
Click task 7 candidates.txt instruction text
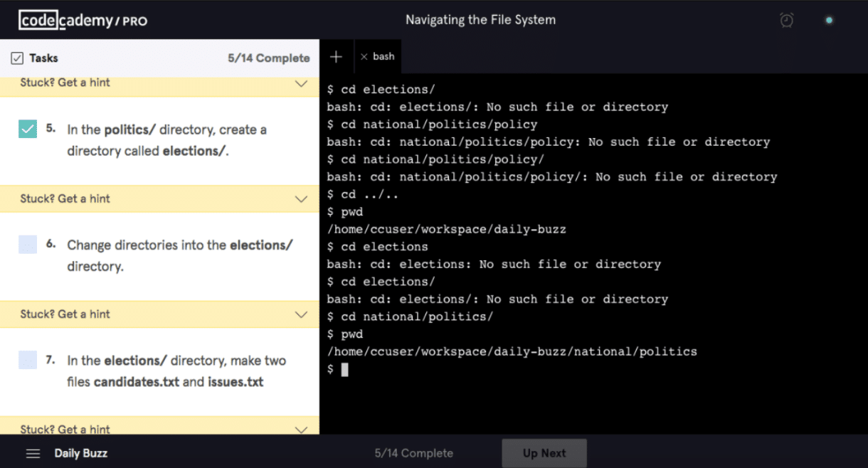click(x=176, y=371)
